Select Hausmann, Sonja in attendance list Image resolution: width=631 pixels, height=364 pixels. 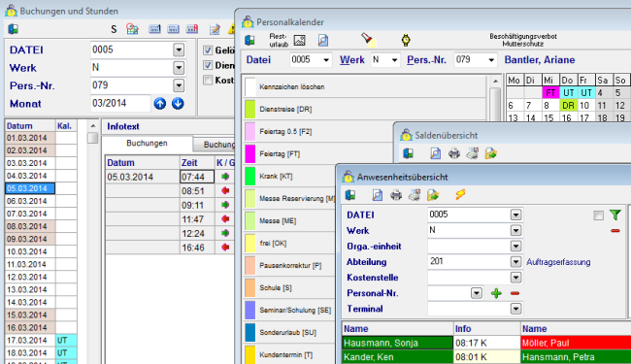click(398, 343)
